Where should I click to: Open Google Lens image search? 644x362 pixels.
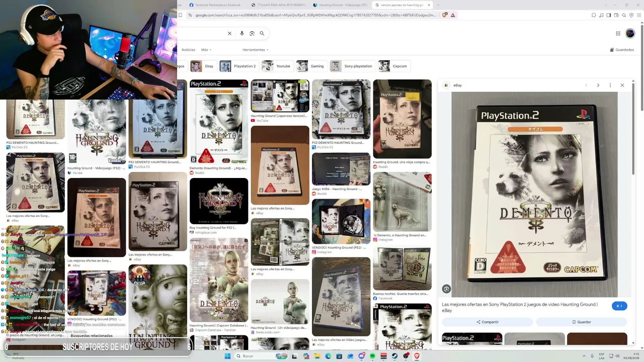(x=252, y=33)
